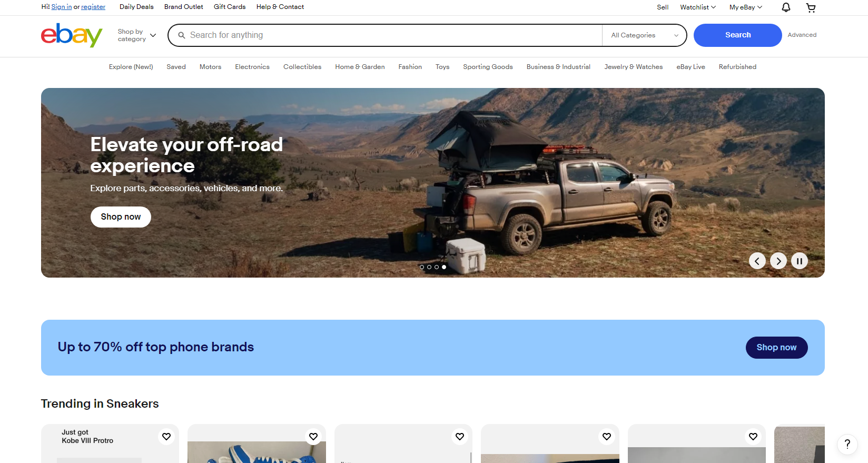Open the notifications bell icon
The image size is (868, 463).
coord(786,7)
